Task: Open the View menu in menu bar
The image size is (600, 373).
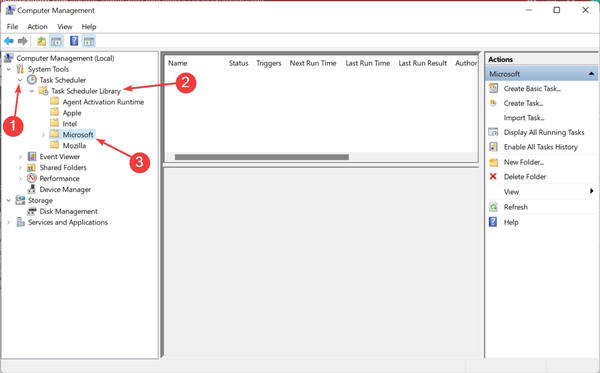Action: [x=65, y=27]
